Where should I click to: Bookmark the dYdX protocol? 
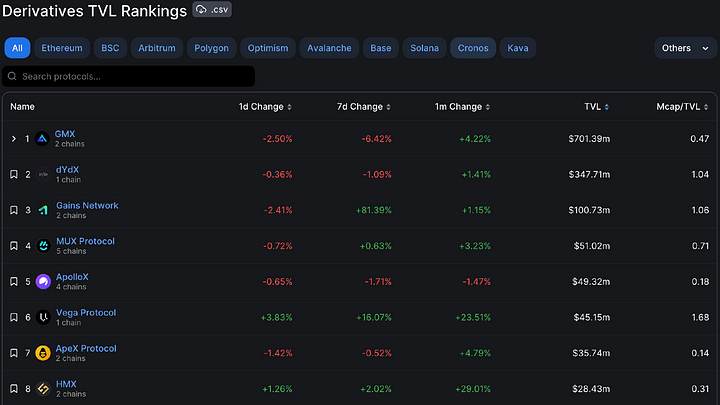[14, 174]
